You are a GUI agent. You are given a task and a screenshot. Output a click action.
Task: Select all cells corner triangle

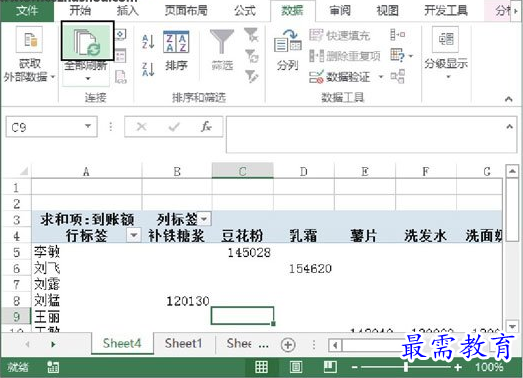tap(23, 171)
